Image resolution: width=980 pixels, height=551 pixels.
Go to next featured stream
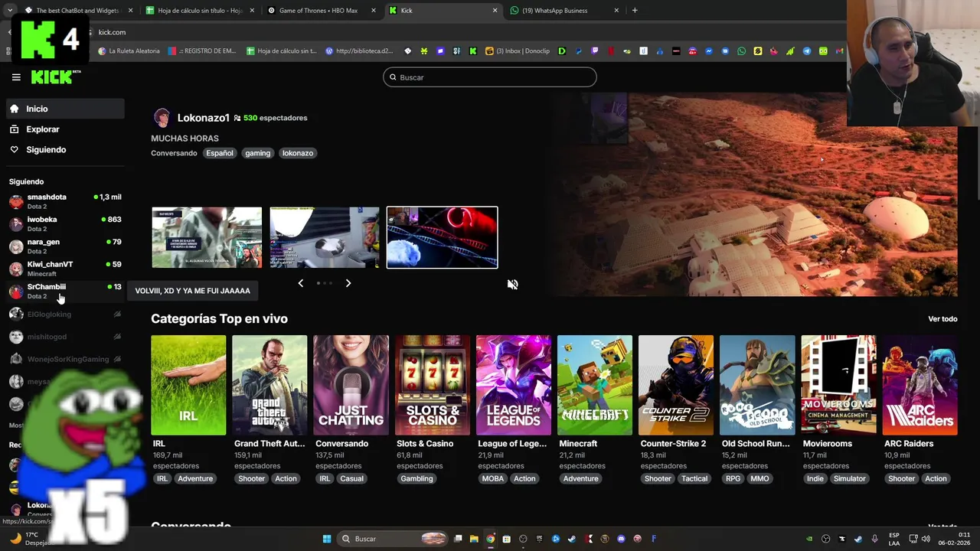[348, 283]
